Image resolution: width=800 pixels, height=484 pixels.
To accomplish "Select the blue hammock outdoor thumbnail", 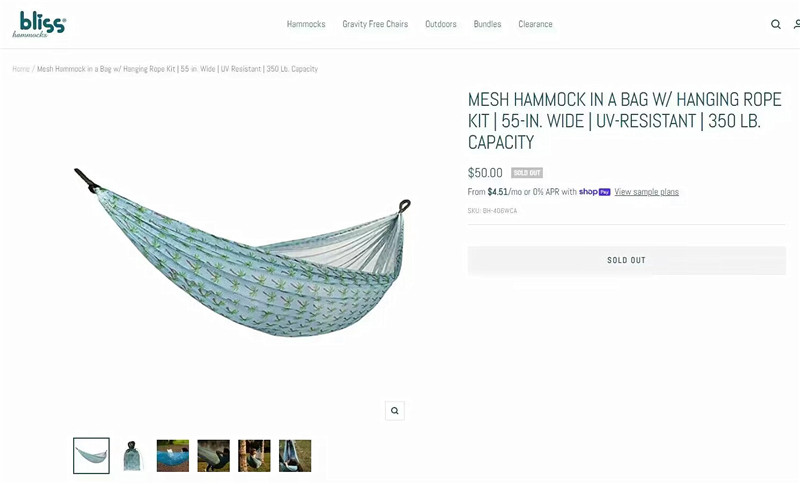I will pos(172,455).
